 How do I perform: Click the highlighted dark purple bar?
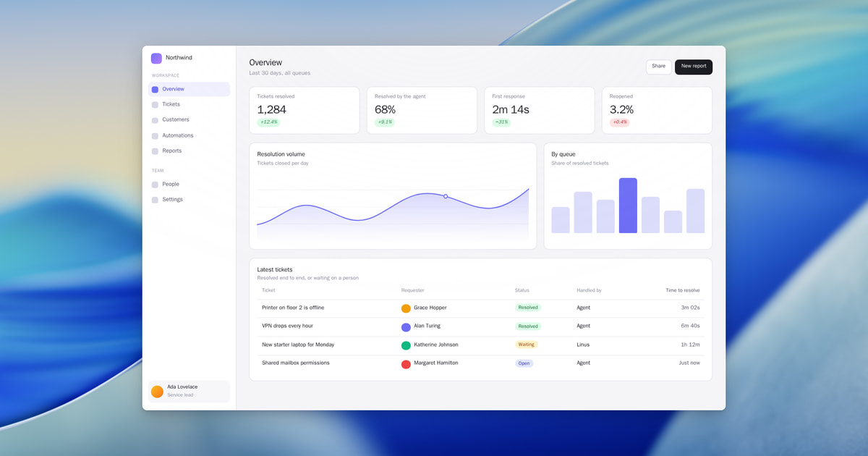pyautogui.click(x=628, y=206)
